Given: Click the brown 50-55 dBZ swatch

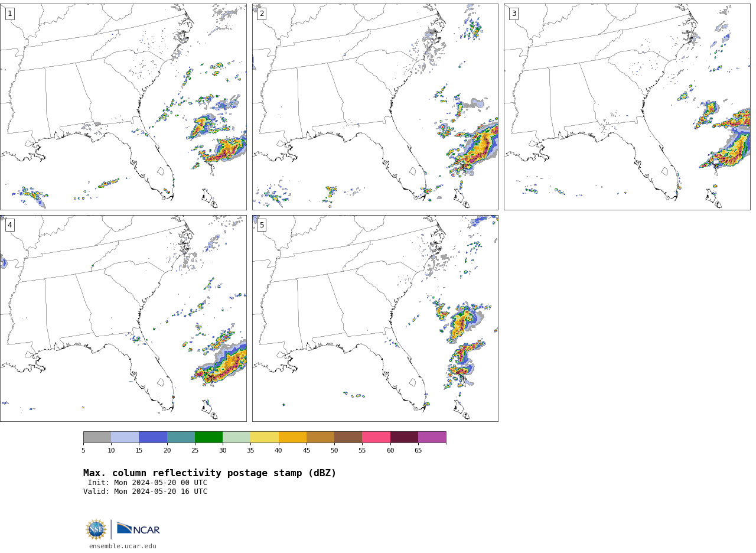Looking at the screenshot, I should tap(348, 437).
